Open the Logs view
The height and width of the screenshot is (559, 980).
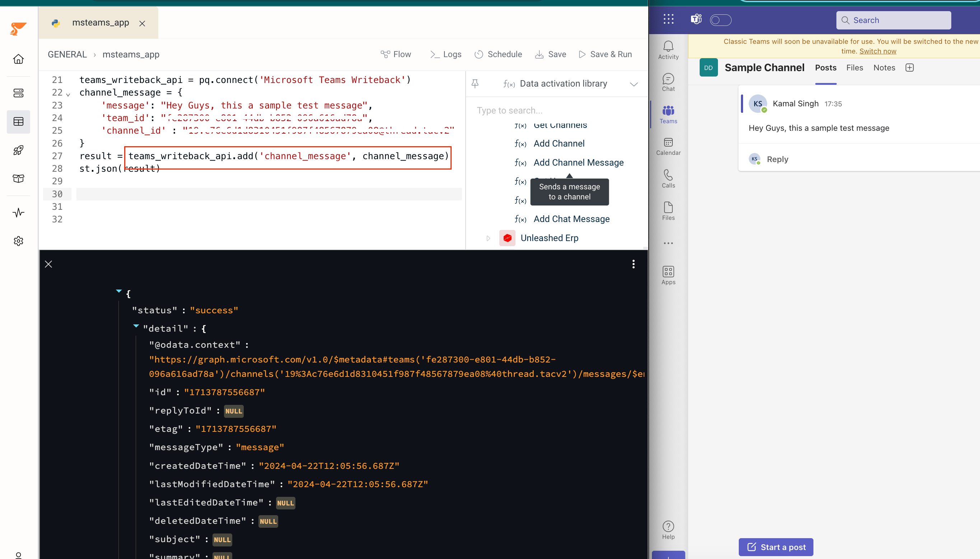445,55
